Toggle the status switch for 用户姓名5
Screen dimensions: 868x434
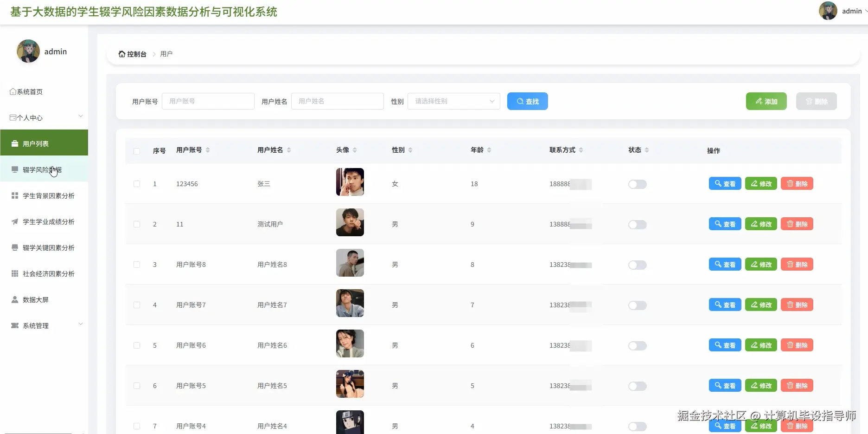point(638,386)
